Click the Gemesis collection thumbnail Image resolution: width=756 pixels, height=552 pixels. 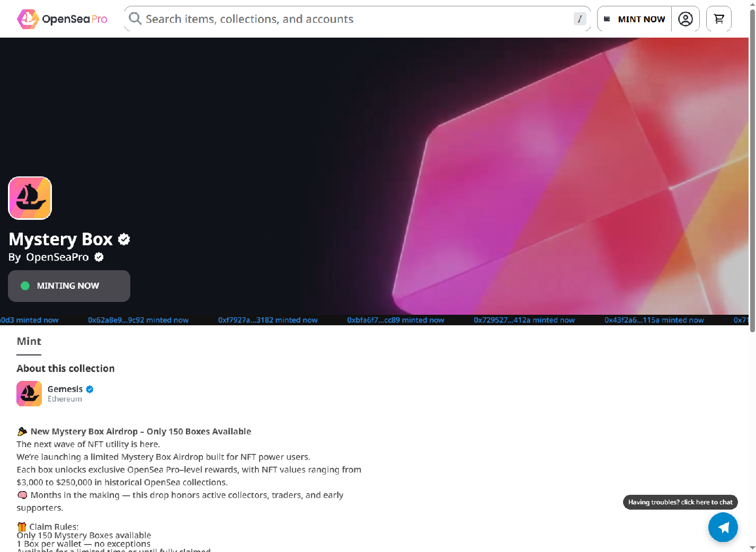click(x=29, y=394)
